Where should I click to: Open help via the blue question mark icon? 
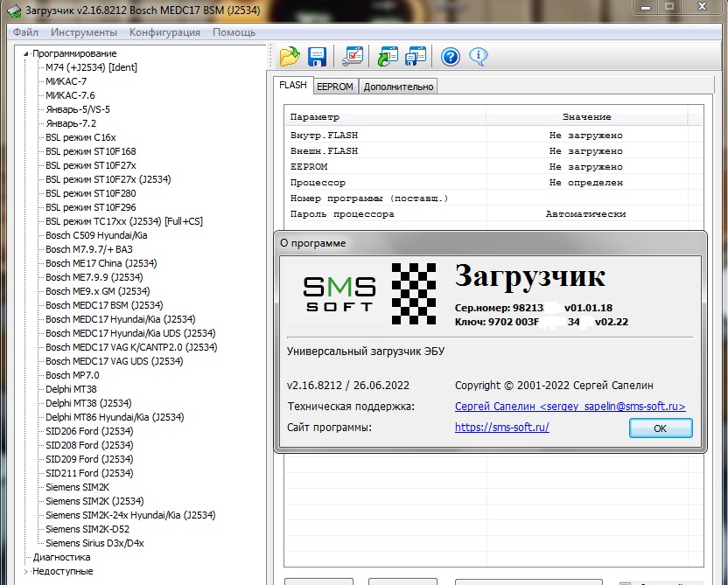coord(451,58)
